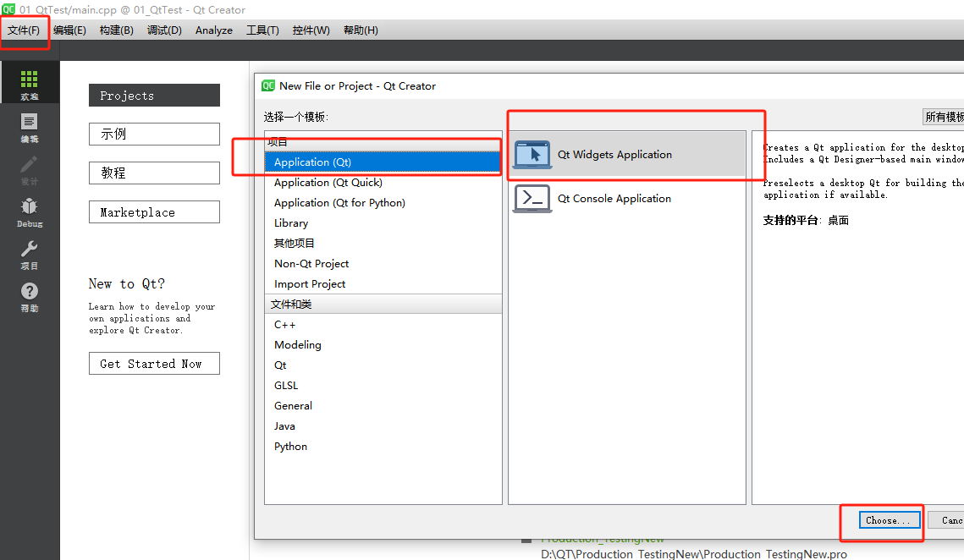Select the Modeling file category

pyautogui.click(x=383, y=345)
